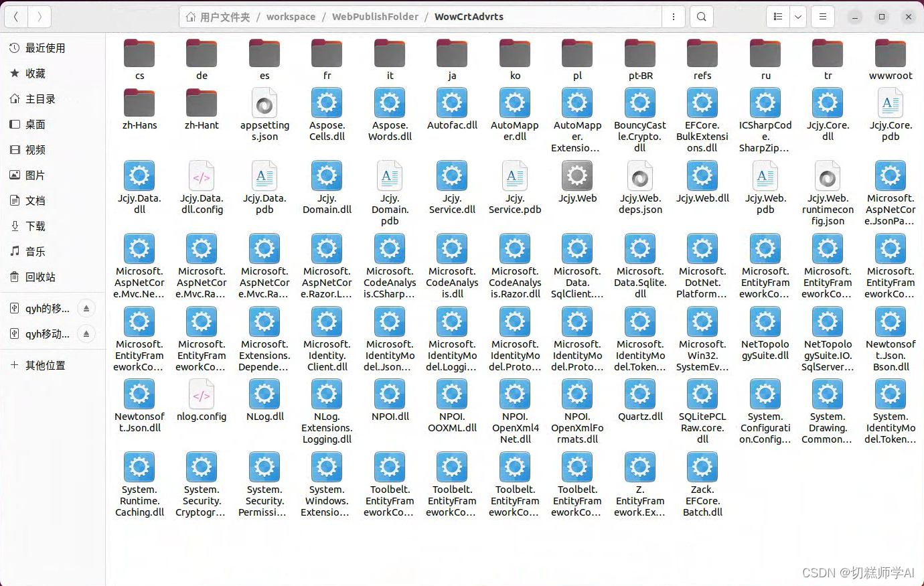Image resolution: width=924 pixels, height=586 pixels.
Task: Go to 主目录 home folder
Action: pyautogui.click(x=52, y=99)
